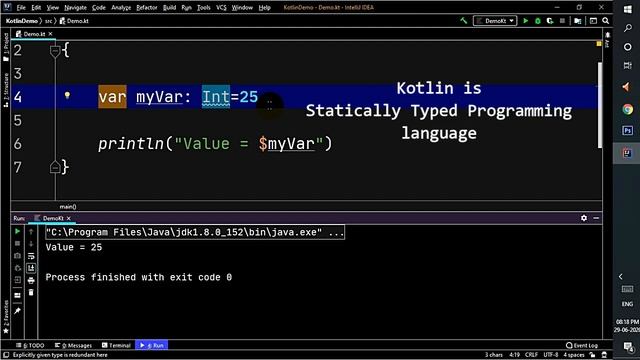Open the Tools menu
This screenshot has height=360, width=640.
(203, 7)
